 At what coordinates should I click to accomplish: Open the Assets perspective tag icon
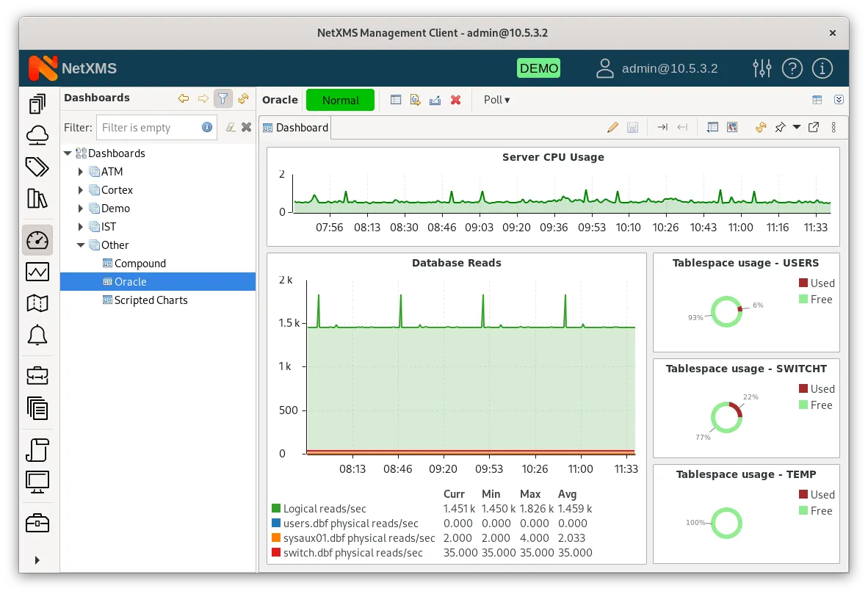tap(37, 167)
